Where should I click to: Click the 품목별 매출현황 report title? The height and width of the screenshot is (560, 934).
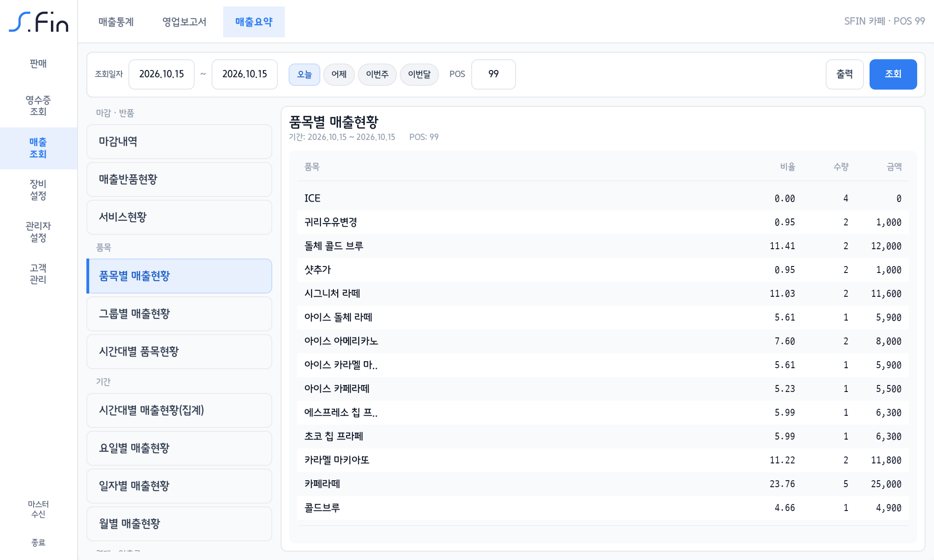(x=333, y=122)
